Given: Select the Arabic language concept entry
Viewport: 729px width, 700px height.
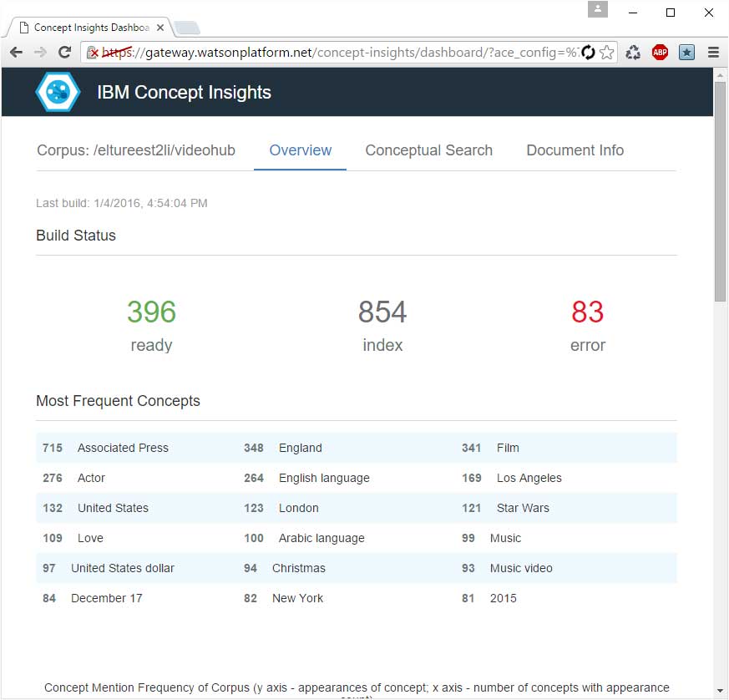Looking at the screenshot, I should 304,538.
